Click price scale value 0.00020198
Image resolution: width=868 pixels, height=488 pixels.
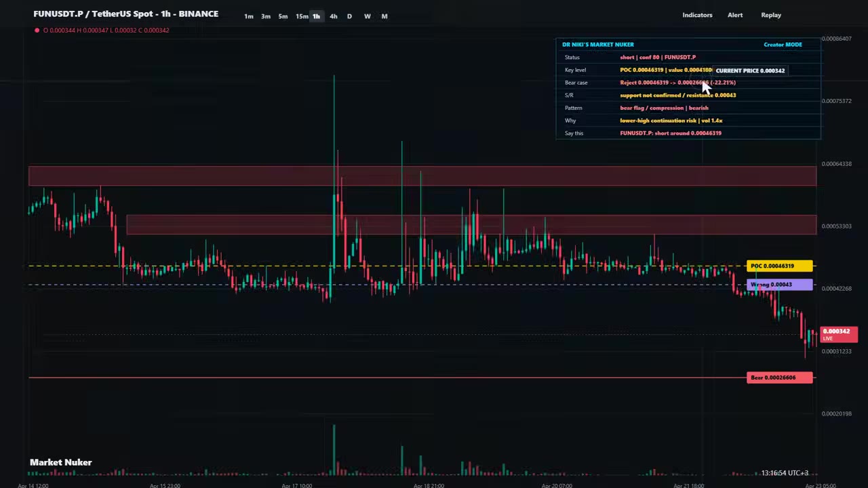836,413
